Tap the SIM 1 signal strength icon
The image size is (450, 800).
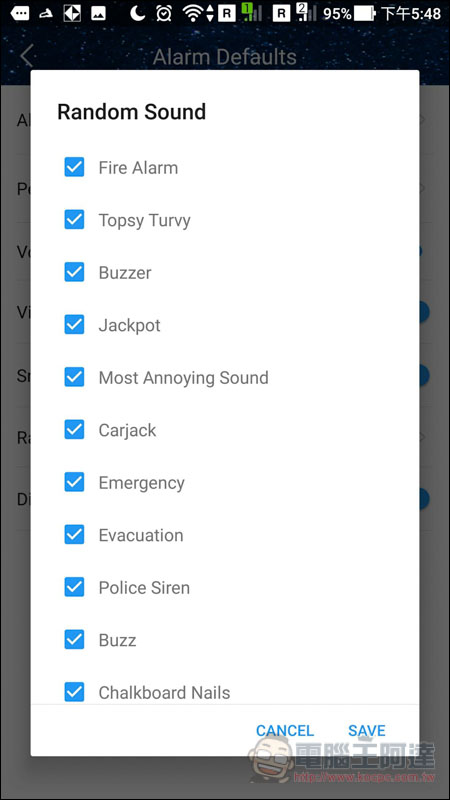pos(252,13)
